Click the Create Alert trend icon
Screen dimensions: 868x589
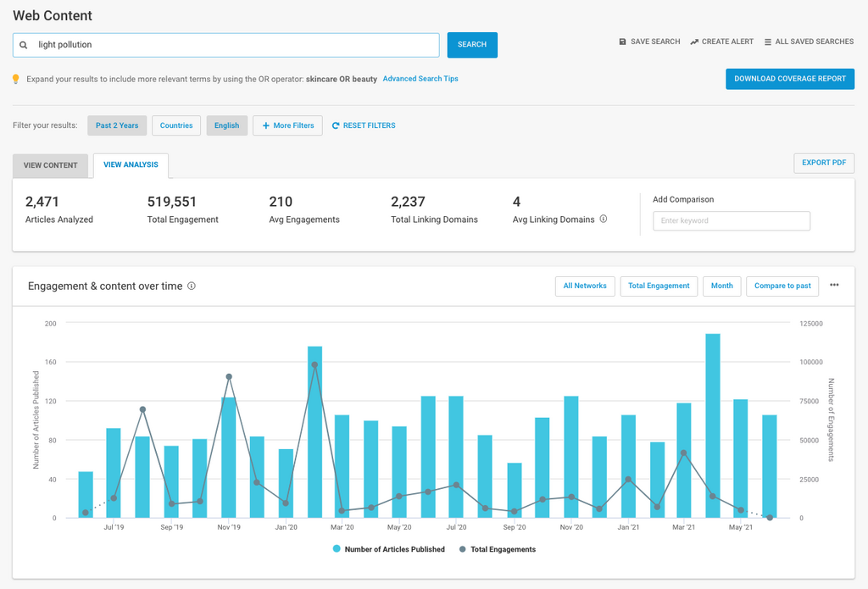694,42
